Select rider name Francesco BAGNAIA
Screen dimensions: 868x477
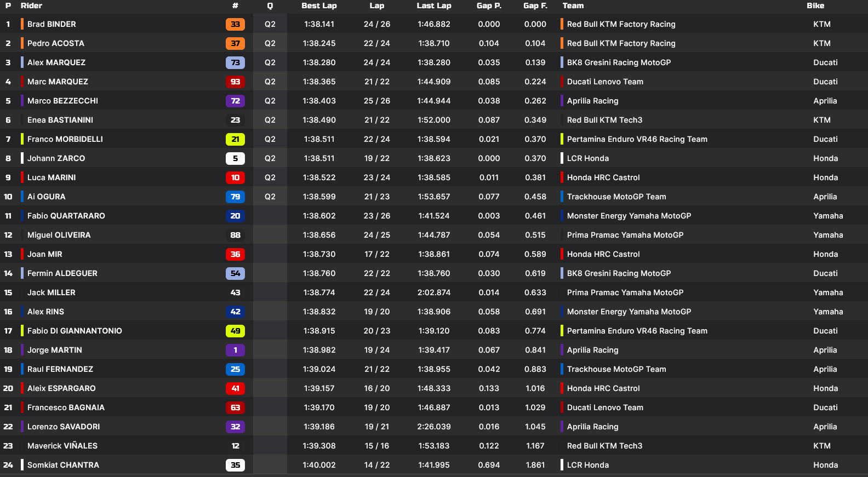coord(66,407)
